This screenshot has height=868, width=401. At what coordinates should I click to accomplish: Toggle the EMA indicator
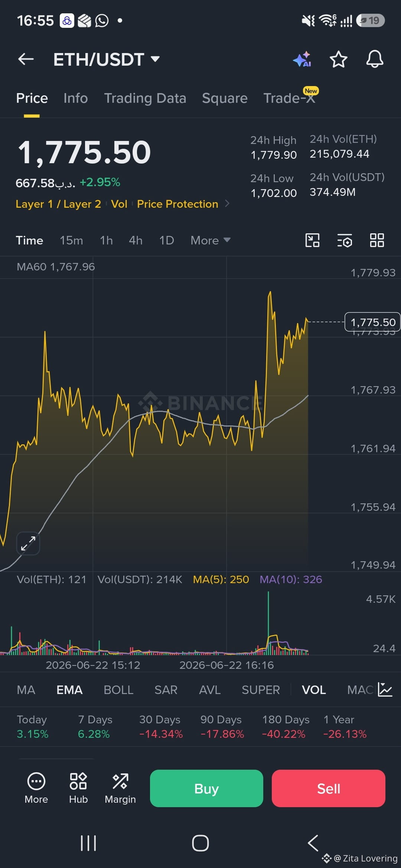coord(69,690)
